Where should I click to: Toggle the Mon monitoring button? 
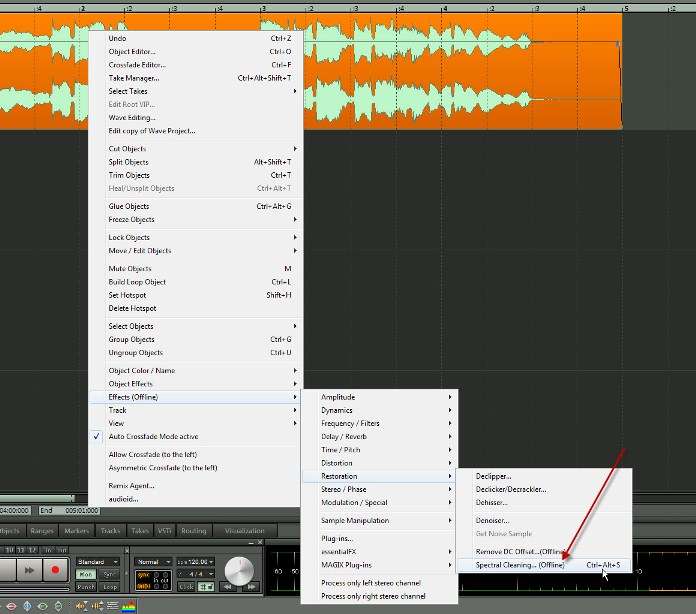coord(86,574)
